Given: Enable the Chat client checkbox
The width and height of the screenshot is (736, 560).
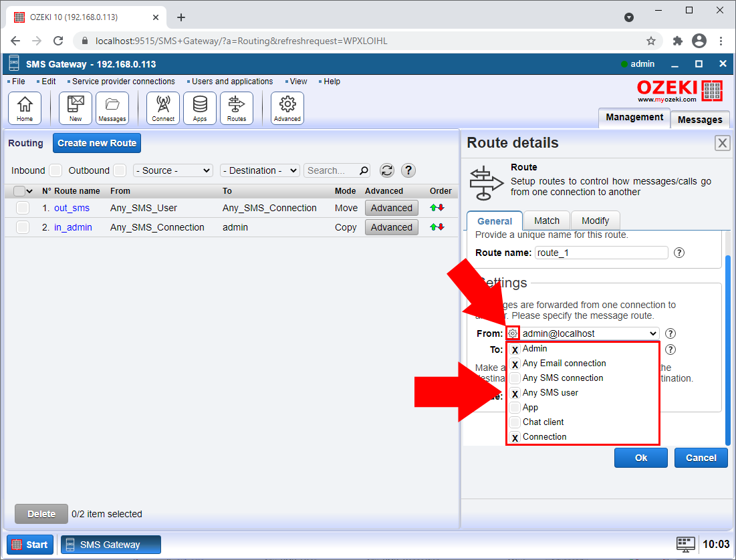Looking at the screenshot, I should click(x=515, y=422).
